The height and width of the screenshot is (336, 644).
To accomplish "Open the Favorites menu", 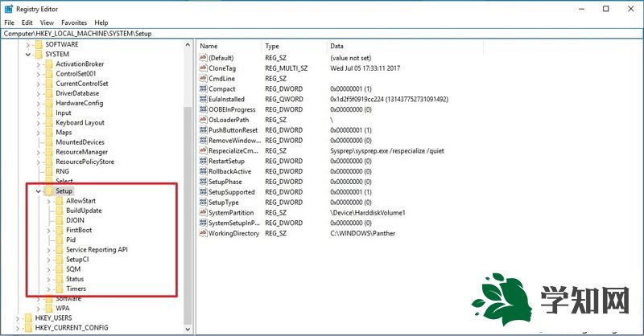I will [x=74, y=23].
